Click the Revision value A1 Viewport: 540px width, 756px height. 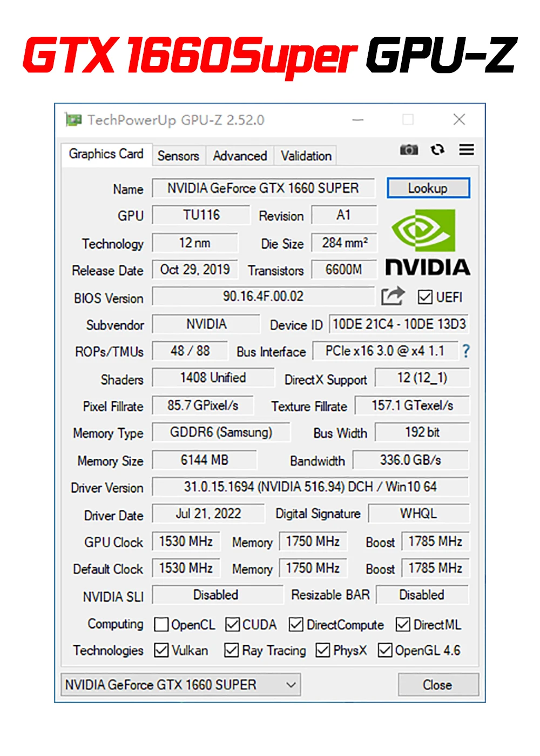[344, 215]
